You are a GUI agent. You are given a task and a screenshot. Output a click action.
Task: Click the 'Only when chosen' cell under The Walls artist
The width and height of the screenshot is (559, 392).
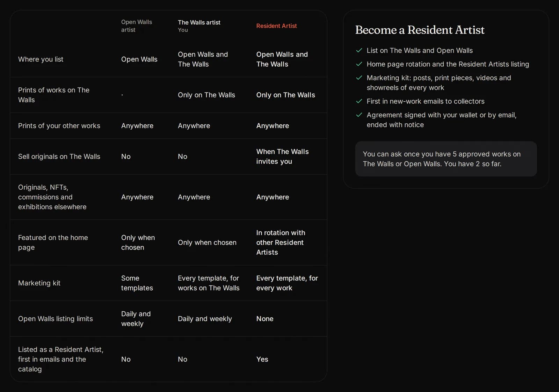pyautogui.click(x=207, y=242)
